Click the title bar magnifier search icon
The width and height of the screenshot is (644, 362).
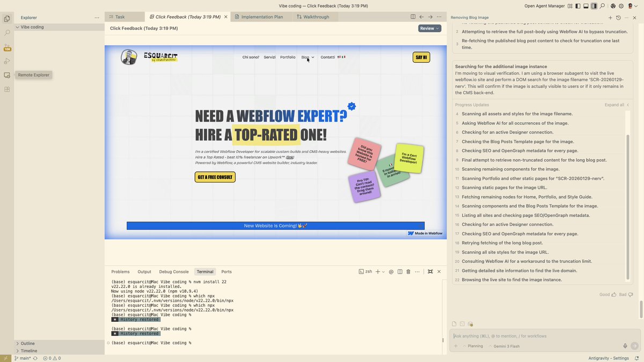(603, 6)
